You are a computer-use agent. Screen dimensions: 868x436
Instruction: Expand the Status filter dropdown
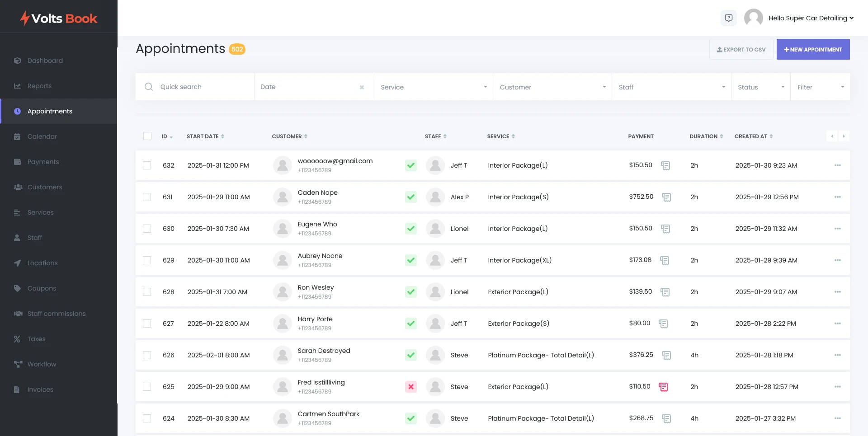(760, 87)
